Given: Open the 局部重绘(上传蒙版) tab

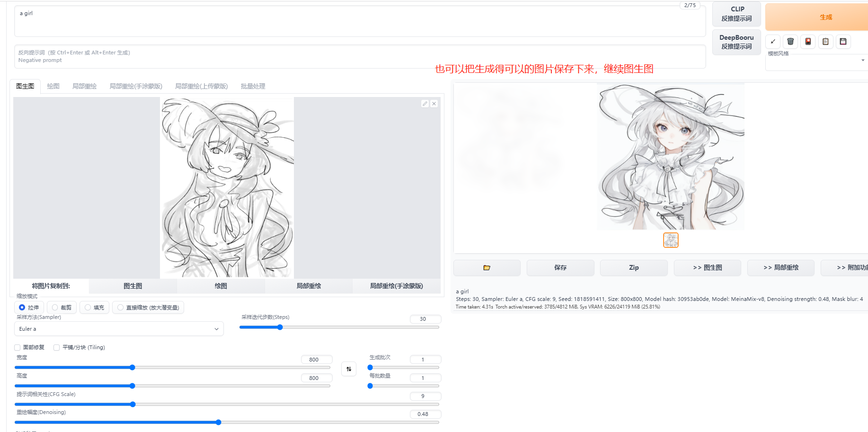Looking at the screenshot, I should 201,86.
